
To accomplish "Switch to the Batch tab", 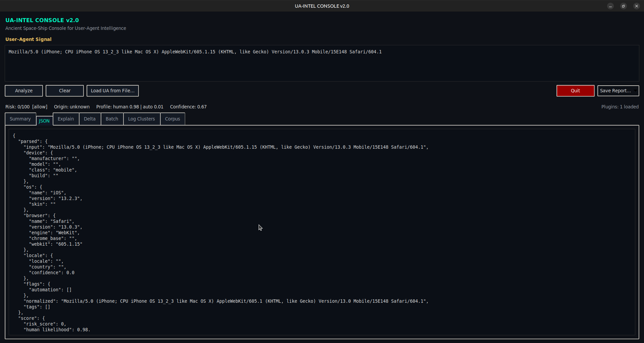I will (x=112, y=119).
